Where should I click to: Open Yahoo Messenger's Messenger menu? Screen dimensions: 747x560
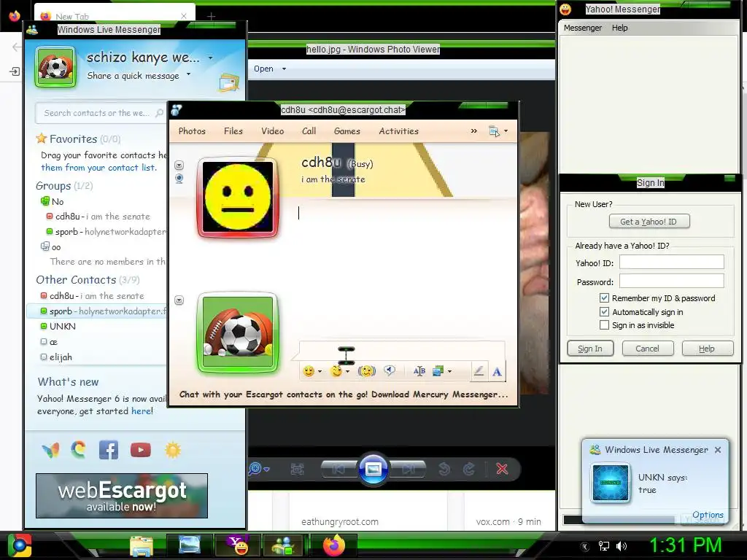[x=583, y=28]
